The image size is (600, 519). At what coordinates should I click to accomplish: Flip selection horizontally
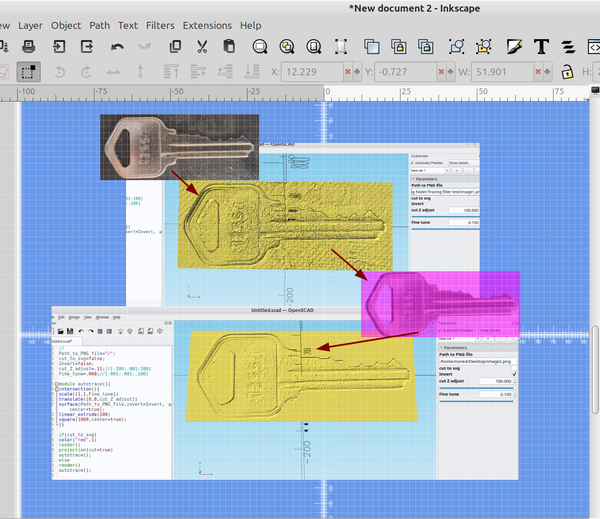point(113,72)
